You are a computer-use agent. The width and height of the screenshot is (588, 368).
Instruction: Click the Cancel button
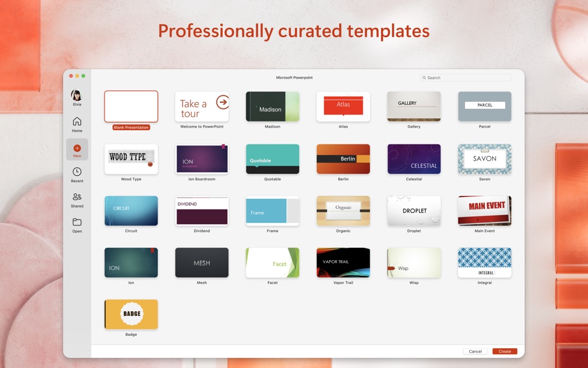tap(475, 351)
